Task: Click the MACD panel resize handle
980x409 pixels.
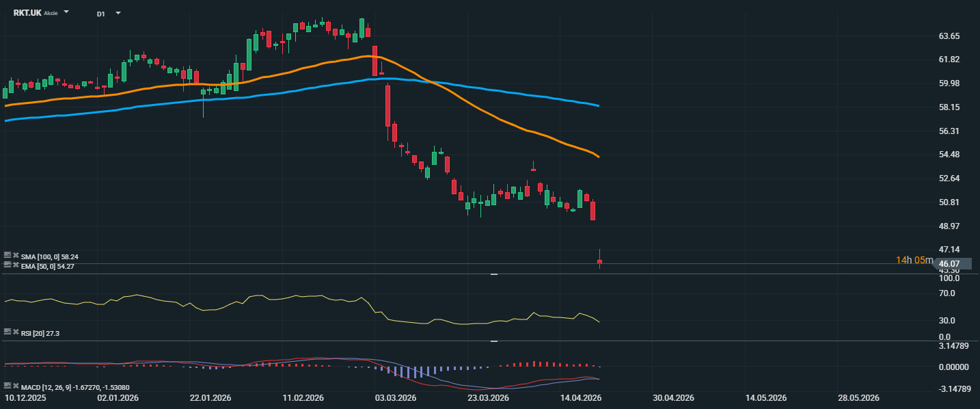Action: 493,341
